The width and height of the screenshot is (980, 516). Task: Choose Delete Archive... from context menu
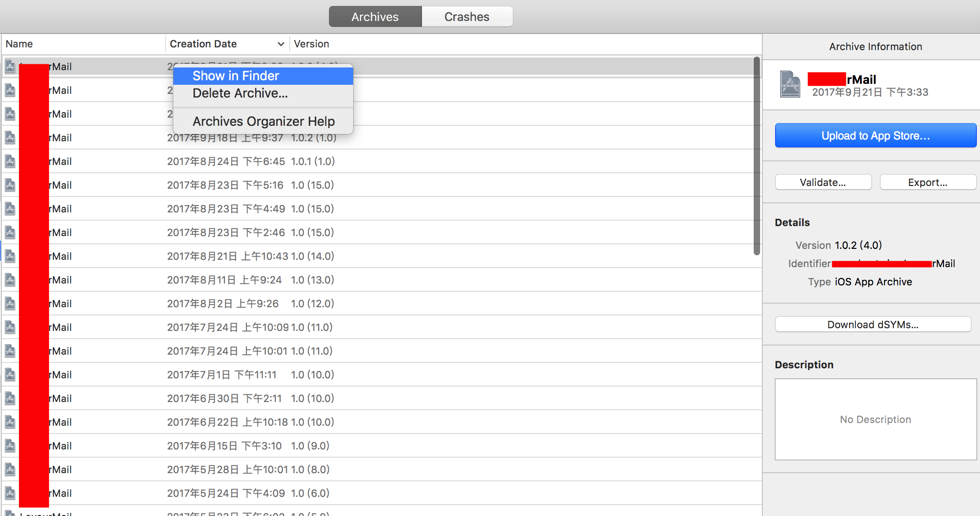tap(263, 93)
